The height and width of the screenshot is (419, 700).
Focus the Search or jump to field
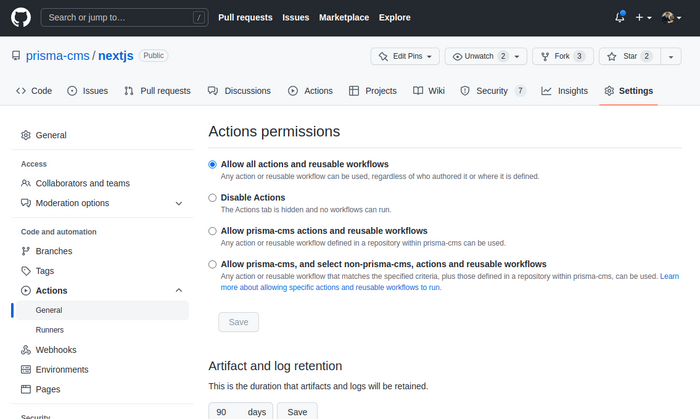tap(124, 17)
